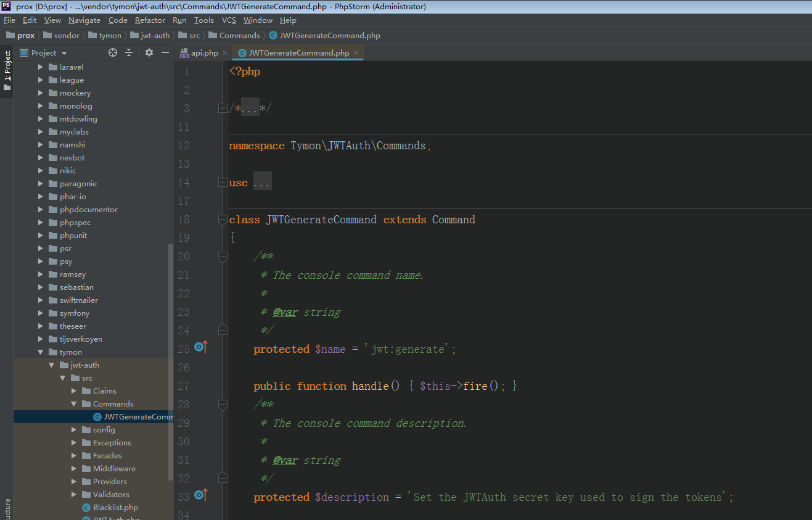Click the overridden property gutter icon on line 25
Screen dimensions: 812x520
[200, 347]
